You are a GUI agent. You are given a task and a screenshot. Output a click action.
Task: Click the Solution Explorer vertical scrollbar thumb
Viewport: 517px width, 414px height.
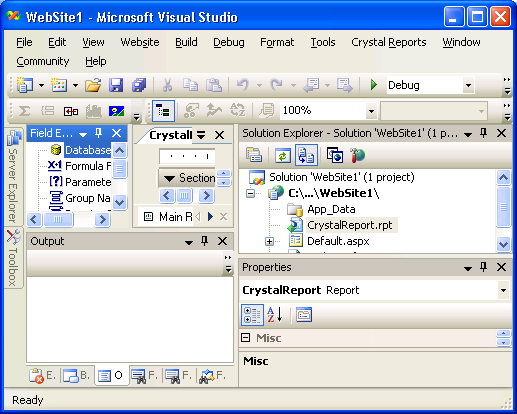[503, 207]
